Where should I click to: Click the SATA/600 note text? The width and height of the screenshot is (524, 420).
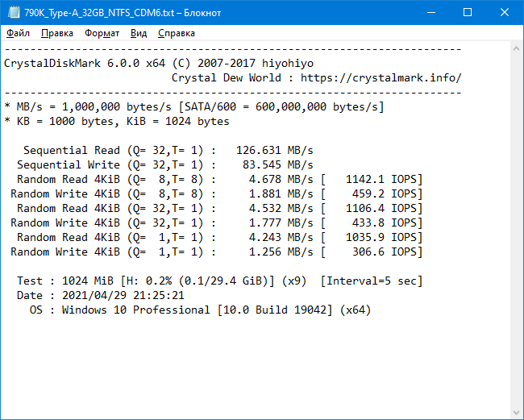(x=281, y=106)
